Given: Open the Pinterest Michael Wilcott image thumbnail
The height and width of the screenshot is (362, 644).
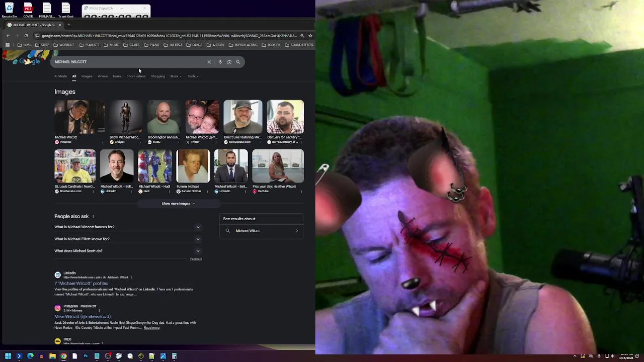Looking at the screenshot, I should pyautogui.click(x=79, y=117).
